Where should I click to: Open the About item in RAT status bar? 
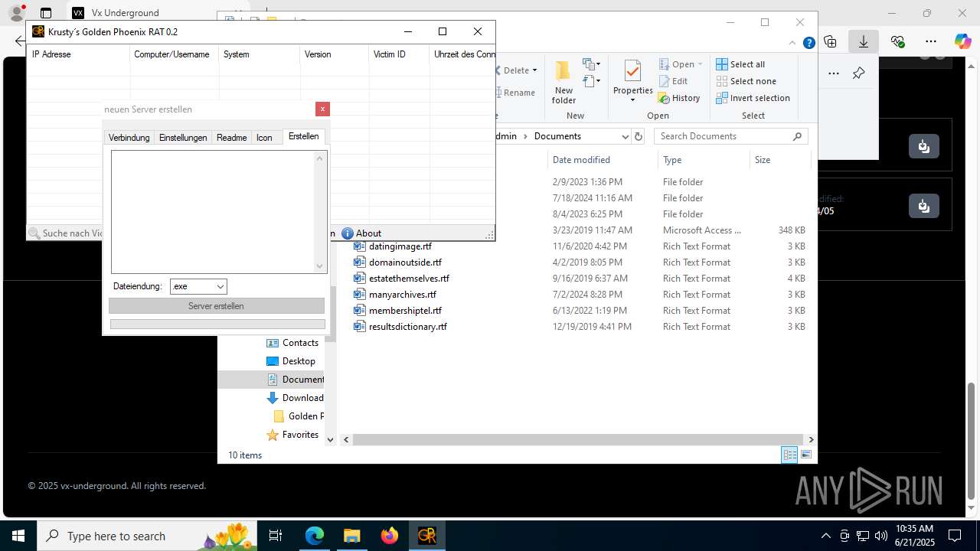tap(361, 233)
